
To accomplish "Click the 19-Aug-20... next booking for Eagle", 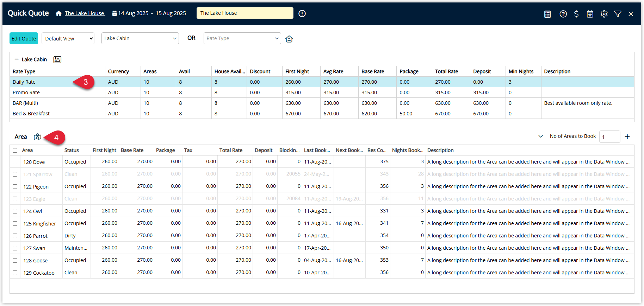I will point(349,199).
